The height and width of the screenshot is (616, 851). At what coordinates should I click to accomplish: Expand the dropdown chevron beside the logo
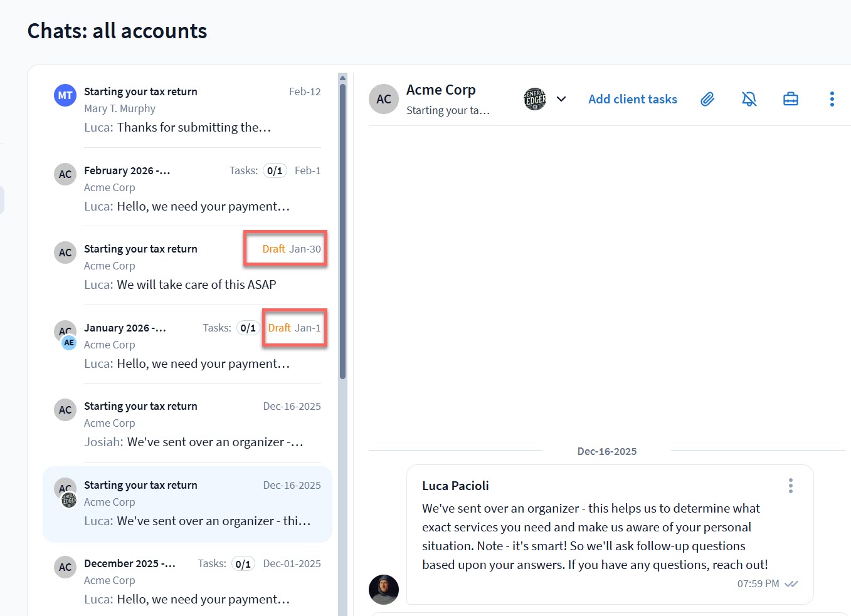point(561,99)
